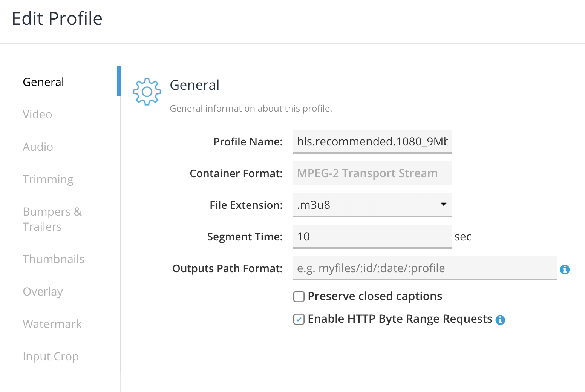This screenshot has height=392, width=585.
Task: Click the Container Format field
Action: tap(372, 173)
